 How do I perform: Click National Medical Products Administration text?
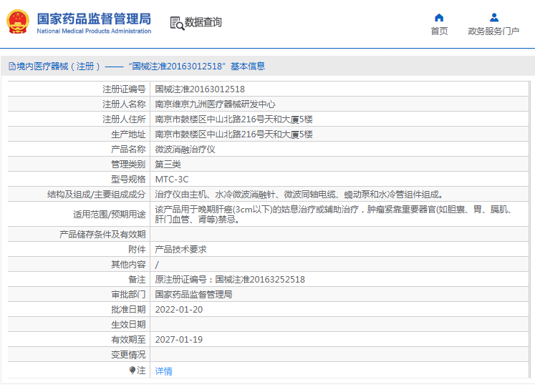(94, 31)
